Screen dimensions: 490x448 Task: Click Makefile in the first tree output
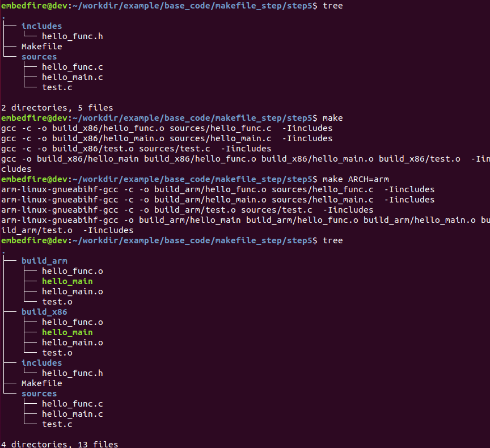point(41,47)
